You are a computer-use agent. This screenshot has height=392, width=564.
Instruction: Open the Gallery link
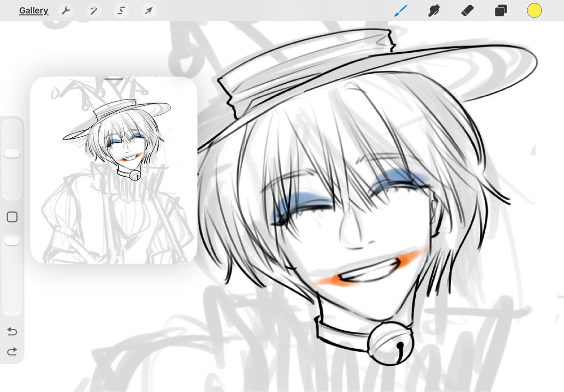click(33, 10)
